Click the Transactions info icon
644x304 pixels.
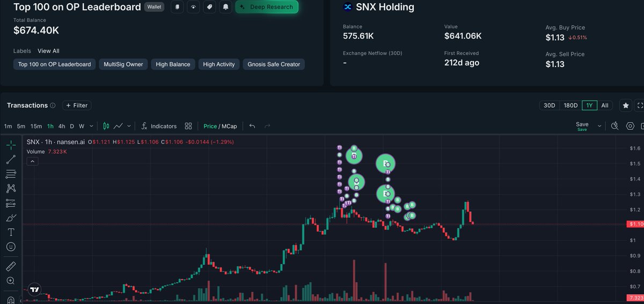[53, 106]
